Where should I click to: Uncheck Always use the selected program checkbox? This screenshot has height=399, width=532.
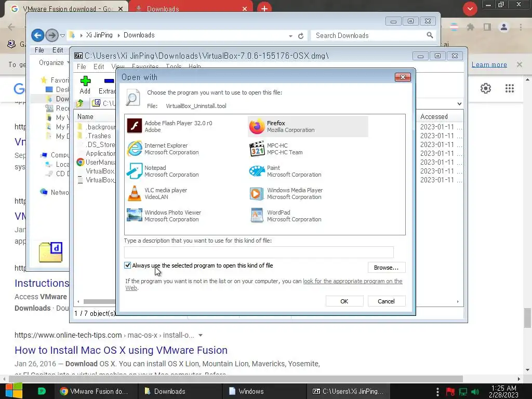(x=128, y=265)
